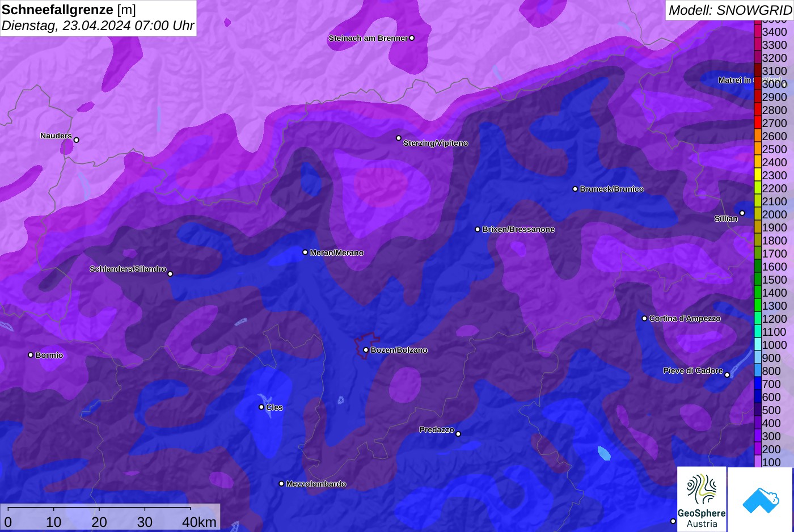Click the Mezzolombardo marker dot

point(281,484)
